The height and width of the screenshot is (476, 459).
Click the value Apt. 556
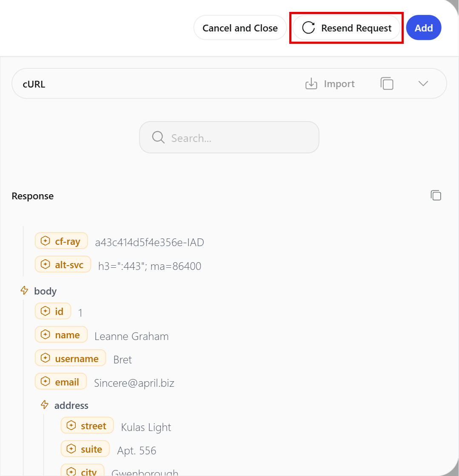click(137, 450)
